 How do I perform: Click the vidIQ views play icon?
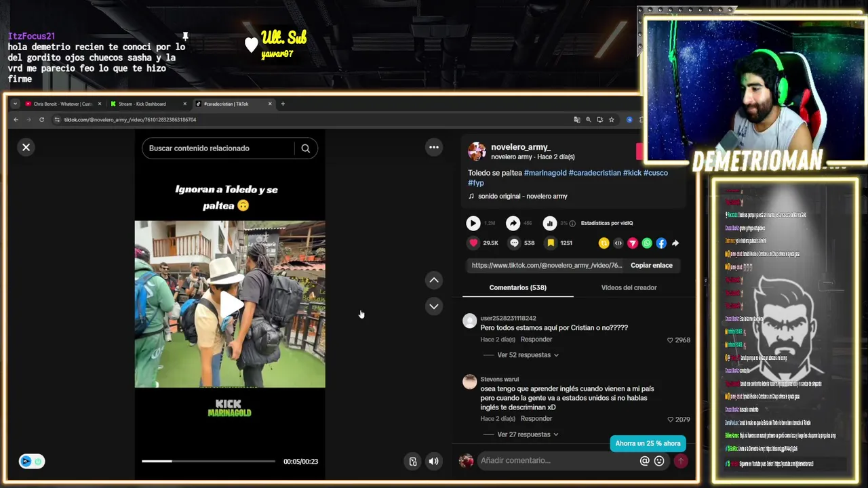tap(473, 223)
